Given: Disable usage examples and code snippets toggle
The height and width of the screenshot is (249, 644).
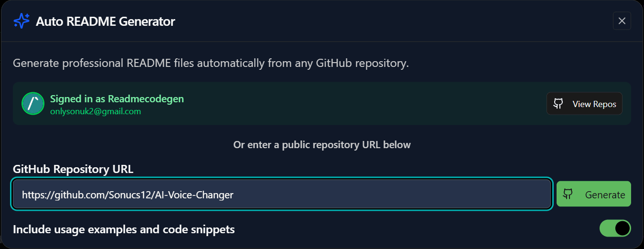Looking at the screenshot, I should tap(615, 228).
